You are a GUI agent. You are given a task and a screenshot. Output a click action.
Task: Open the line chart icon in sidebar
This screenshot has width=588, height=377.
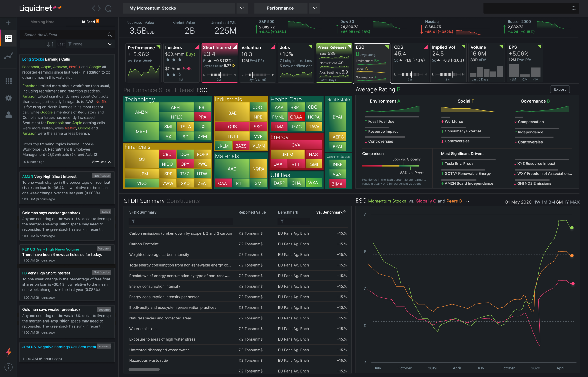tap(8, 56)
